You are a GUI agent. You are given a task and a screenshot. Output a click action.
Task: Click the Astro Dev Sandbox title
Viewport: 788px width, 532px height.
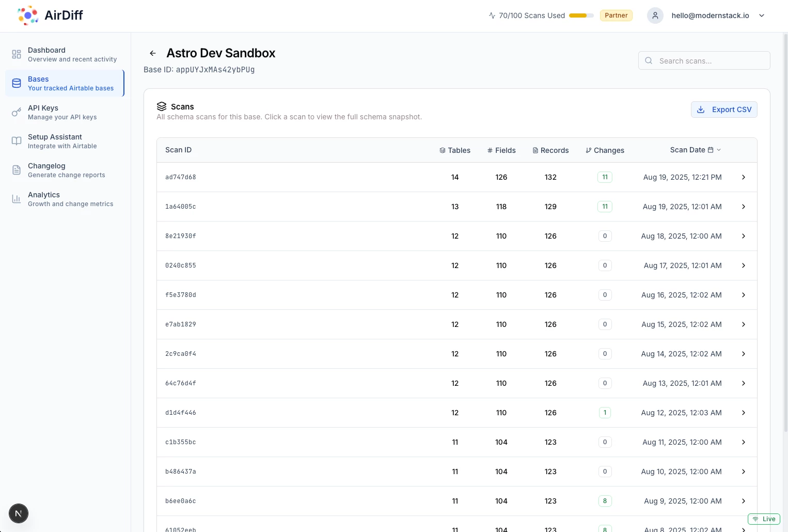pyautogui.click(x=221, y=53)
